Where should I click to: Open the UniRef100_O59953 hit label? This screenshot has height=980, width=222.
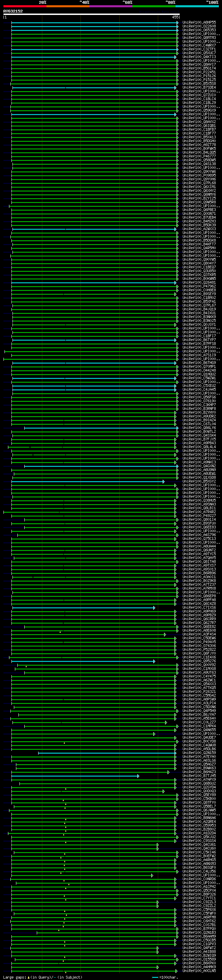point(199,825)
